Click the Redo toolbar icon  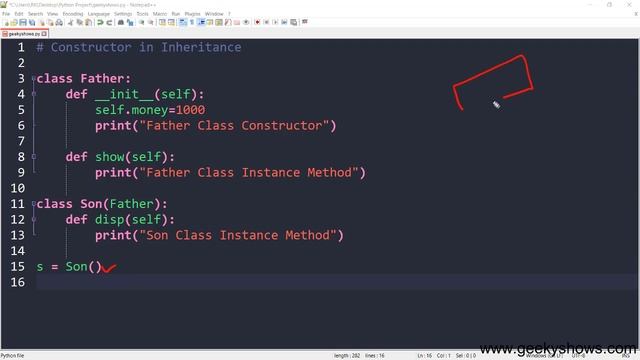pyautogui.click(x=109, y=22)
